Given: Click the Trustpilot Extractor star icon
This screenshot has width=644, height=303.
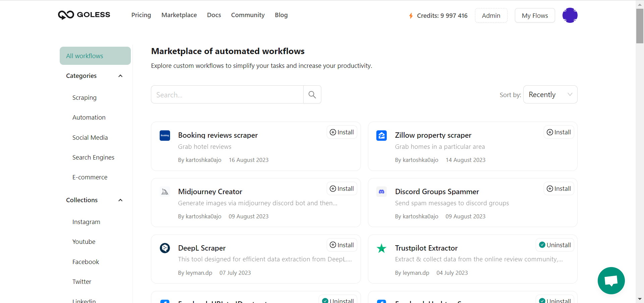Looking at the screenshot, I should click(382, 248).
